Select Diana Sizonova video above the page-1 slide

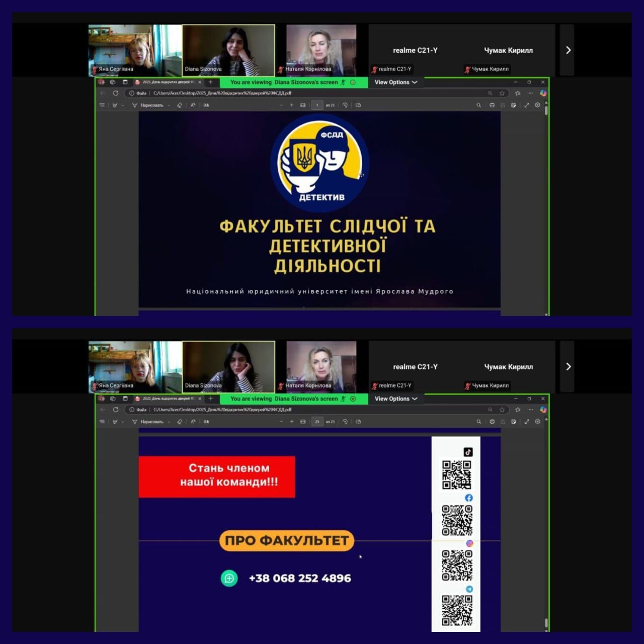click(x=229, y=50)
